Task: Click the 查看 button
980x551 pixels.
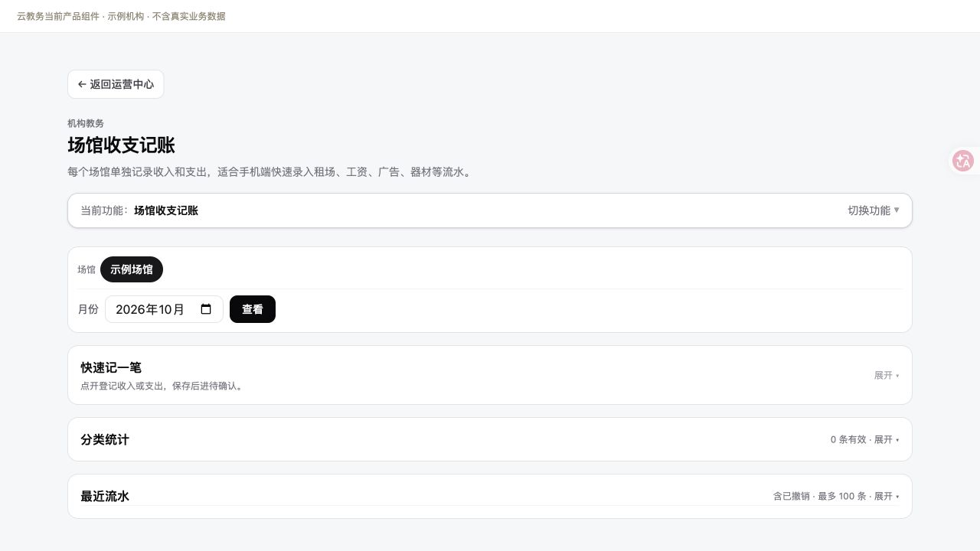Action: click(x=253, y=309)
